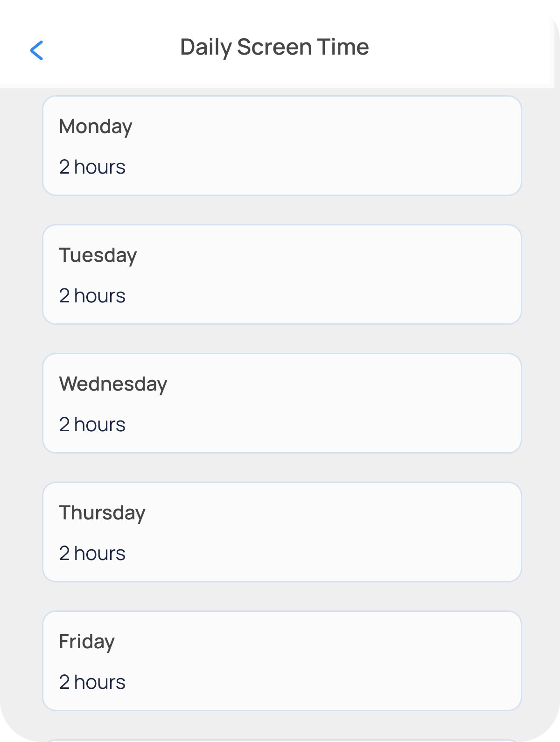The width and height of the screenshot is (560, 742).
Task: Click the right side of the Friday card
Action: click(x=467, y=661)
